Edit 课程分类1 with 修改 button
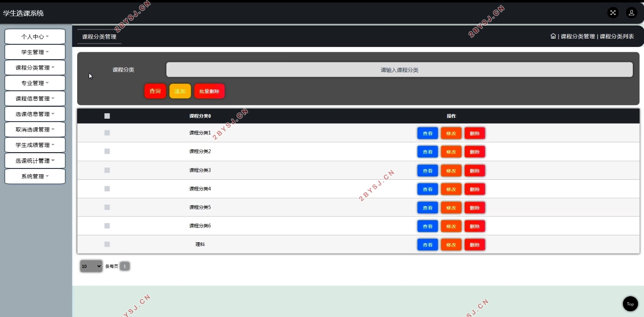 (451, 133)
